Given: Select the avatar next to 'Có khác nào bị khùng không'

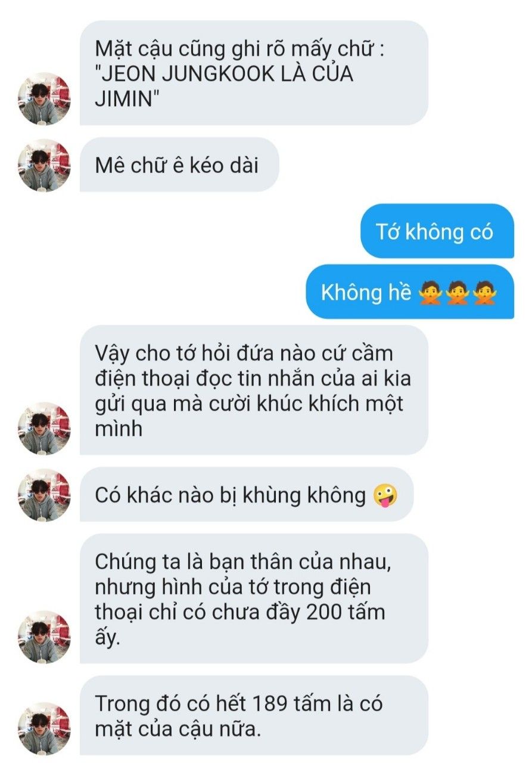Looking at the screenshot, I should click(x=45, y=495).
